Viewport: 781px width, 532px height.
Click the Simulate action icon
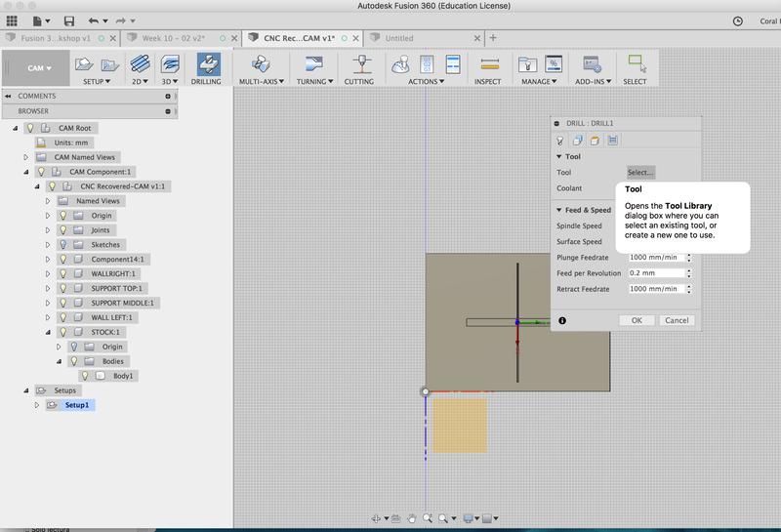400,64
